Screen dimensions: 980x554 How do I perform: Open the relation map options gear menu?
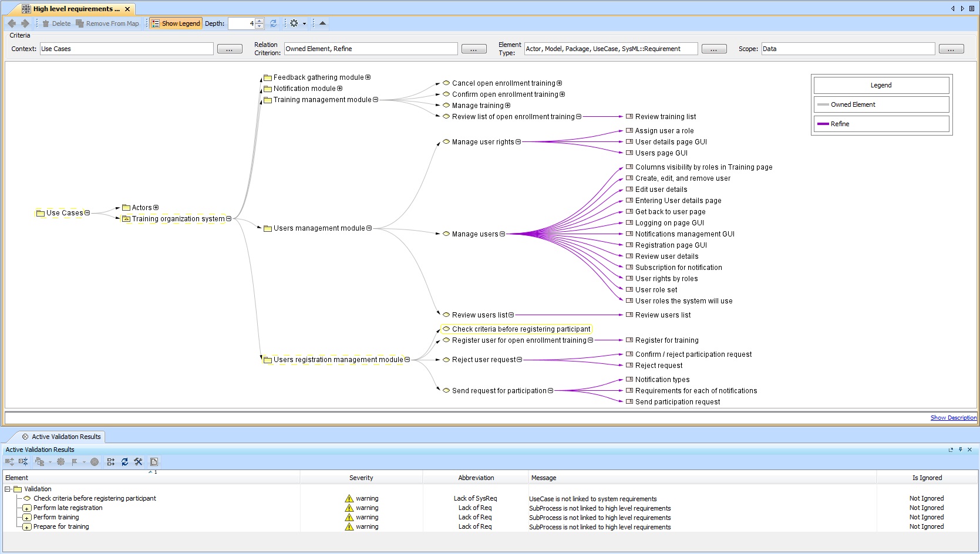294,23
